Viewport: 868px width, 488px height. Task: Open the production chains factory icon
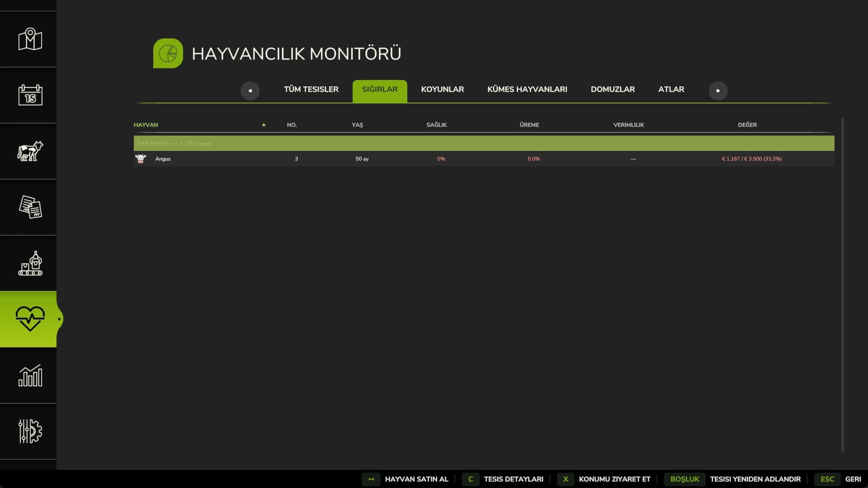[30, 263]
